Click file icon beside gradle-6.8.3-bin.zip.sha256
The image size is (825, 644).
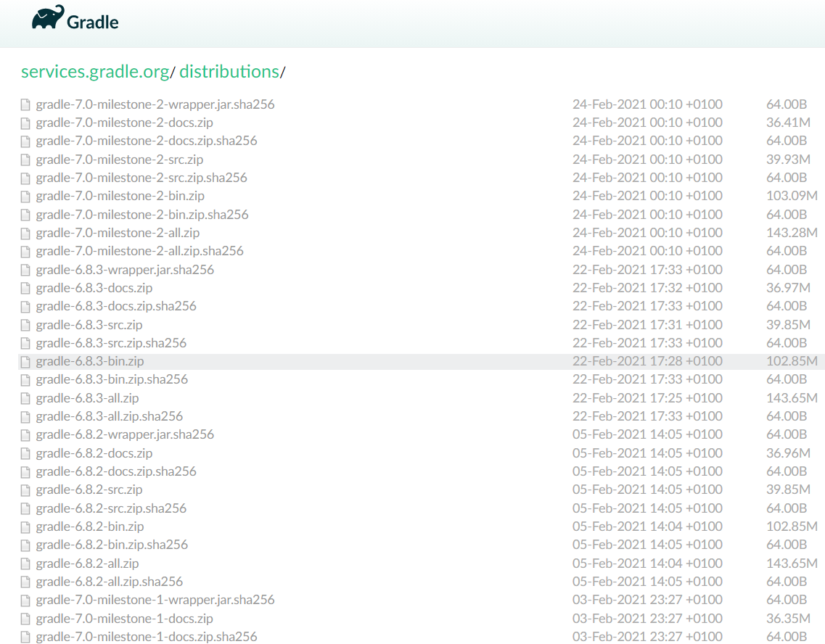click(25, 379)
